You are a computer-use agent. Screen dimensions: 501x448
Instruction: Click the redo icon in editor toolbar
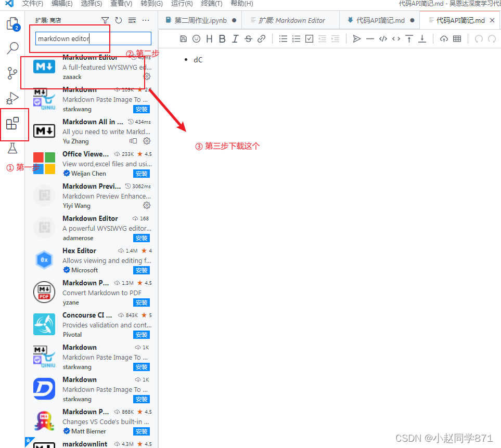click(492, 38)
